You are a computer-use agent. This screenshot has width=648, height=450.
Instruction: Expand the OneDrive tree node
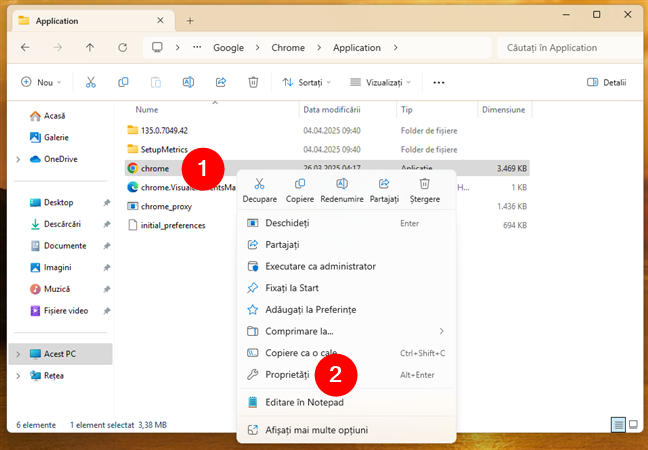click(18, 159)
